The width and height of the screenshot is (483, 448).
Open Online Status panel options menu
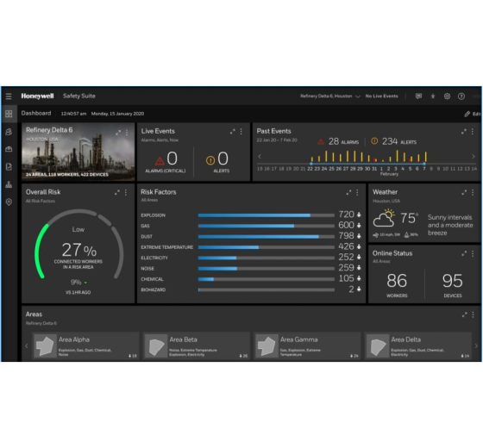click(473, 254)
